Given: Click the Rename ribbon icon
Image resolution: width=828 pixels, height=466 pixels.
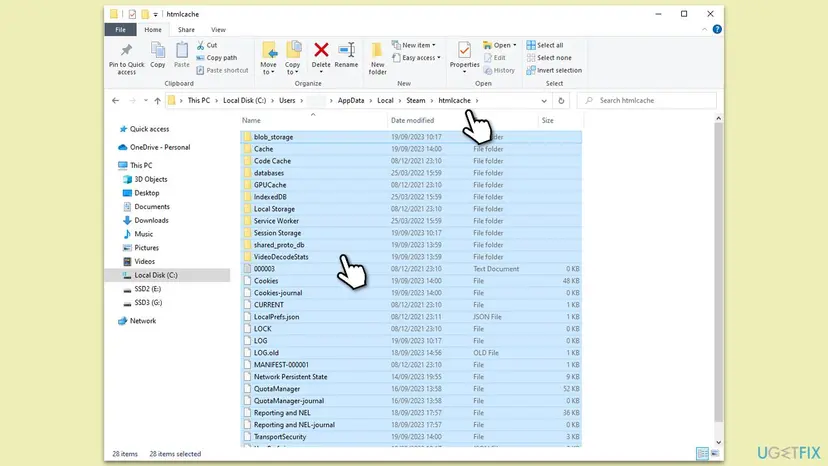Looking at the screenshot, I should pos(346,55).
